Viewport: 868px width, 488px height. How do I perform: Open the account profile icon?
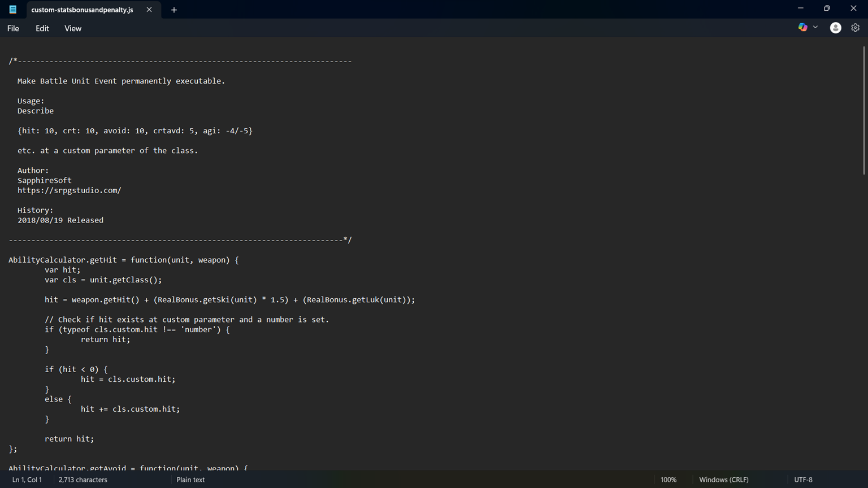pyautogui.click(x=835, y=28)
